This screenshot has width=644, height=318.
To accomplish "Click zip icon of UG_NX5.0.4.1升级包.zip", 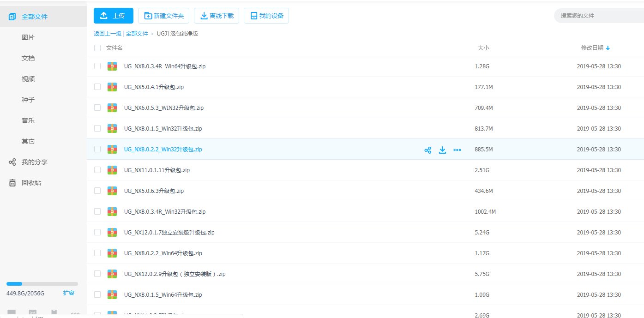I will click(x=112, y=87).
